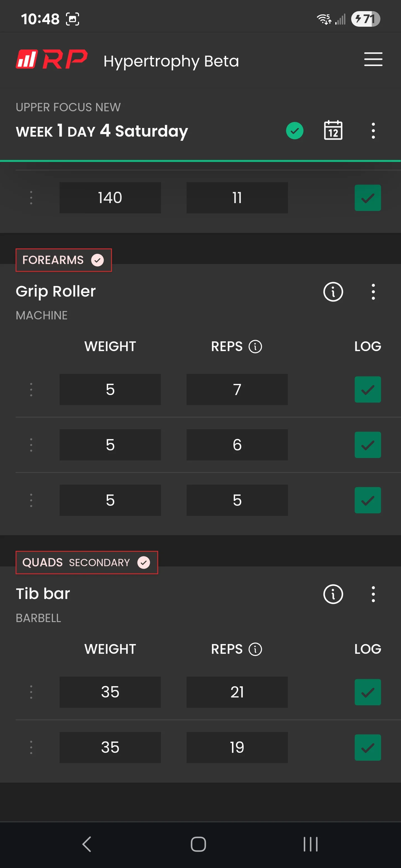The width and height of the screenshot is (401, 868).
Task: Open the hamburger menu
Action: coord(373,59)
